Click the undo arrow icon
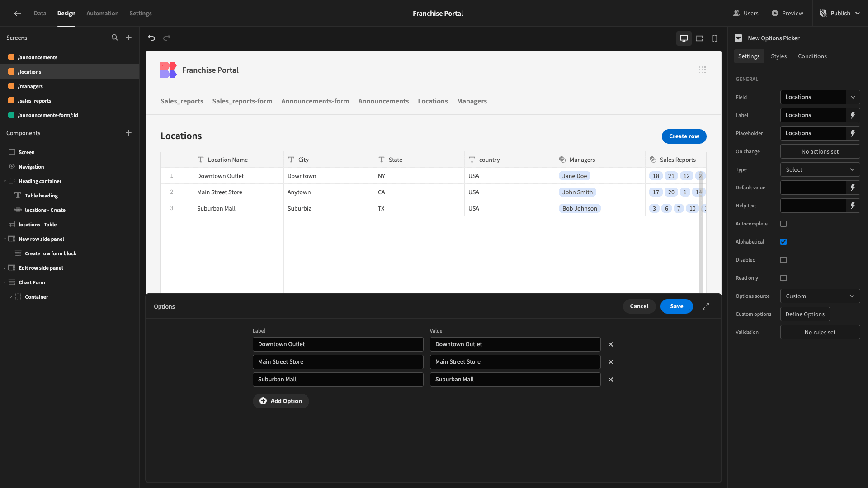Image resolution: width=868 pixels, height=488 pixels. tap(151, 38)
